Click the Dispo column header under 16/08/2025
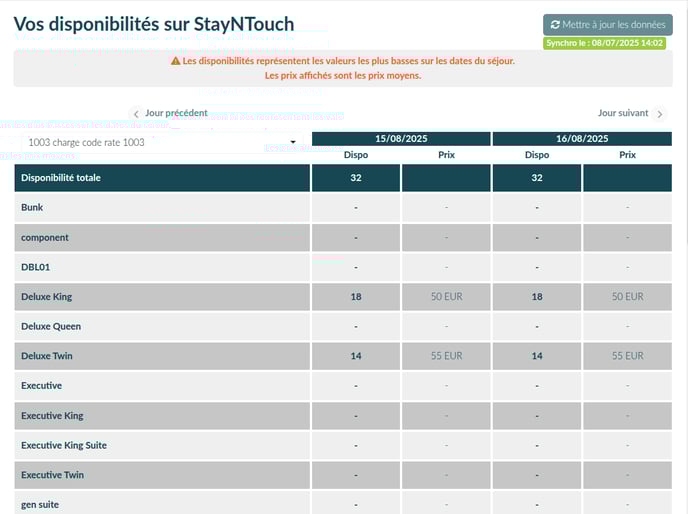Screen dimensions: 688x514 537,155
